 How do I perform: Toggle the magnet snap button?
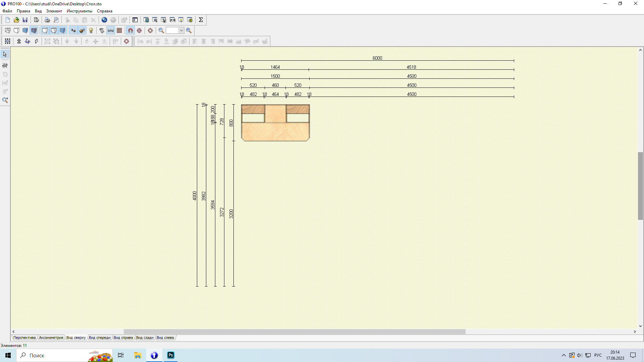tap(130, 31)
